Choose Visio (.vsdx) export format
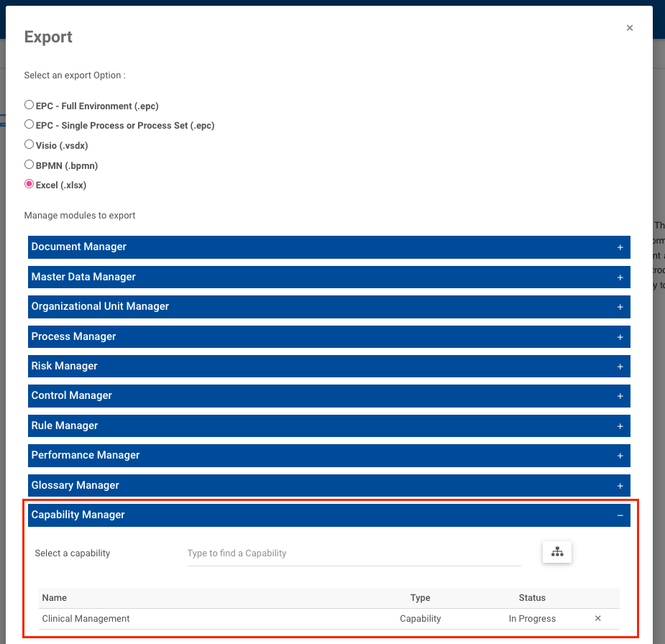665x644 pixels. 29,143
